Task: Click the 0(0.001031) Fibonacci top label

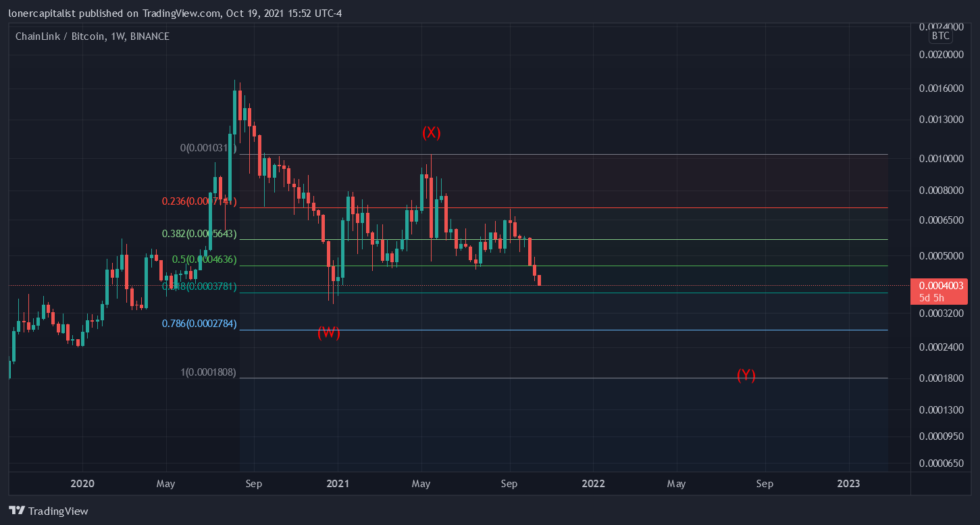Action: point(208,147)
